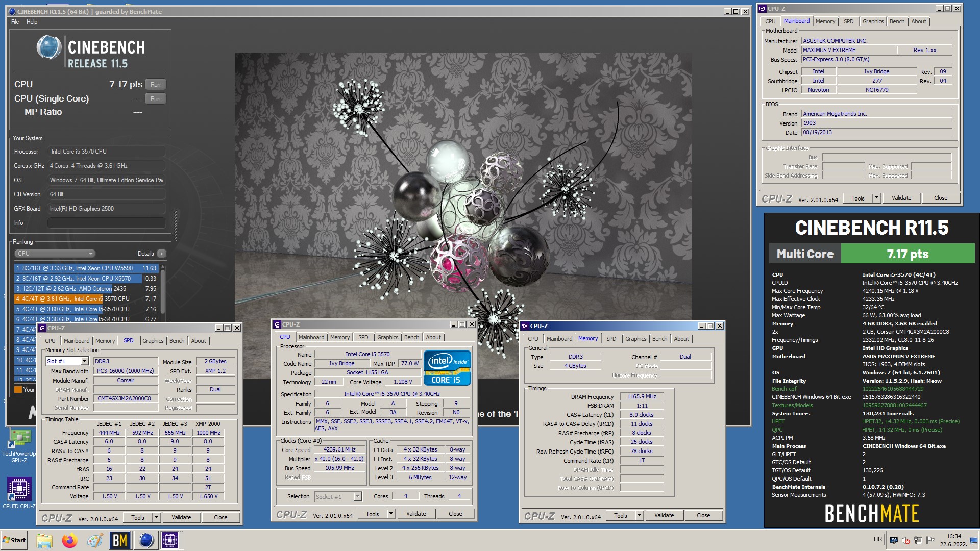The image size is (980, 551).
Task: Select Memory tab in SPD CPU-Z window
Action: (105, 341)
